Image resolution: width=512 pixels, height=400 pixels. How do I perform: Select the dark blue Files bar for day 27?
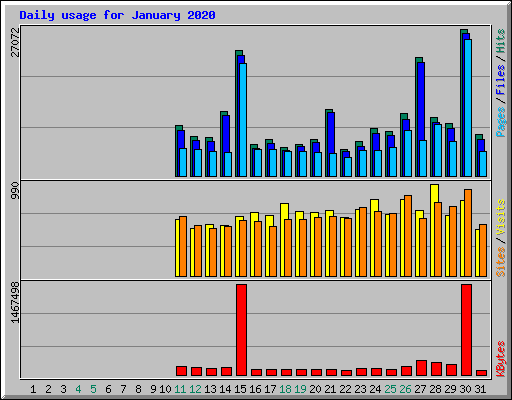coord(420,100)
